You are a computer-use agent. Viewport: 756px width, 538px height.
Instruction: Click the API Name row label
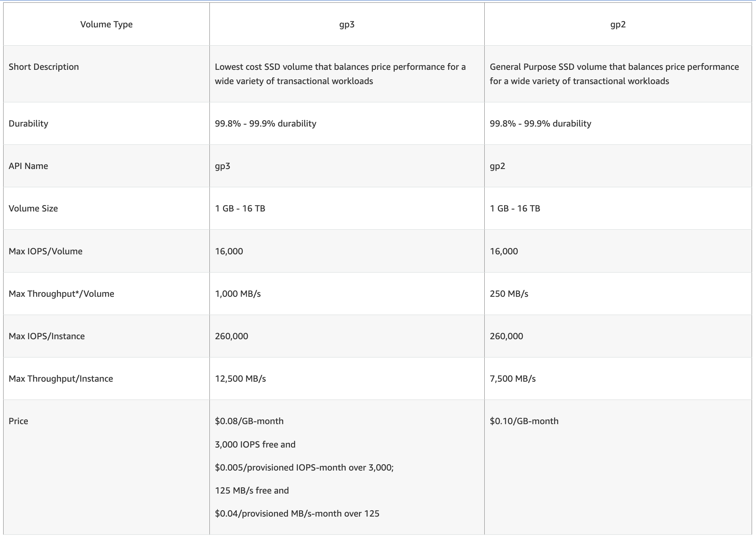(29, 166)
